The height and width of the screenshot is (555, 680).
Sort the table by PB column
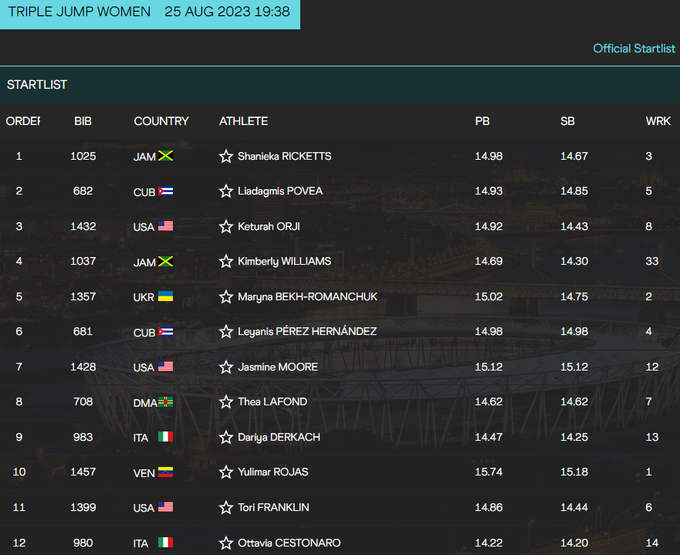482,121
